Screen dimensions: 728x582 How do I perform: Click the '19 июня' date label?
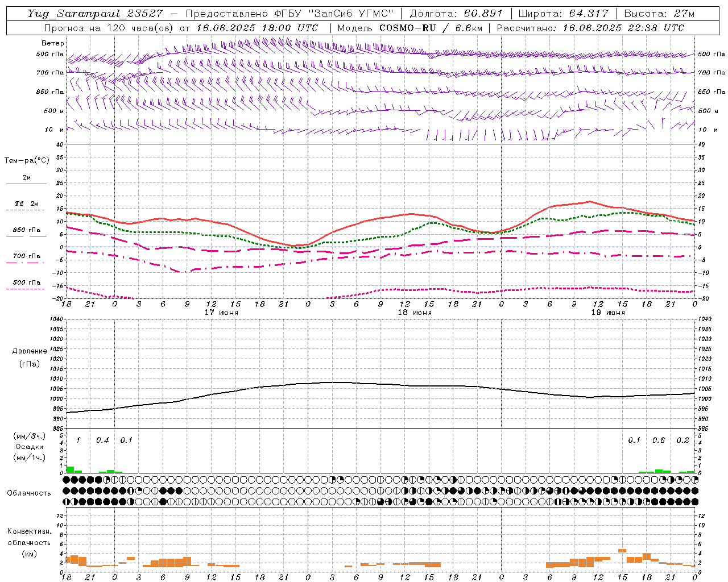click(608, 313)
